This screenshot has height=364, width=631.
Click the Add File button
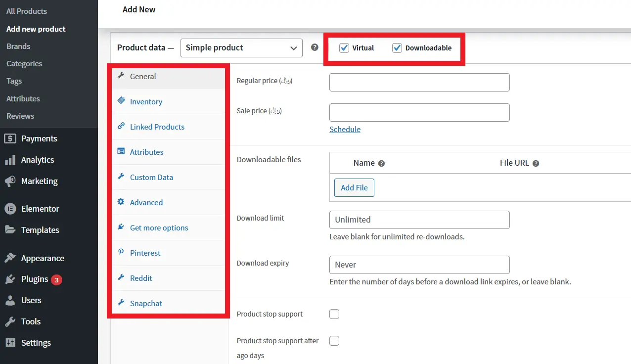pyautogui.click(x=354, y=187)
